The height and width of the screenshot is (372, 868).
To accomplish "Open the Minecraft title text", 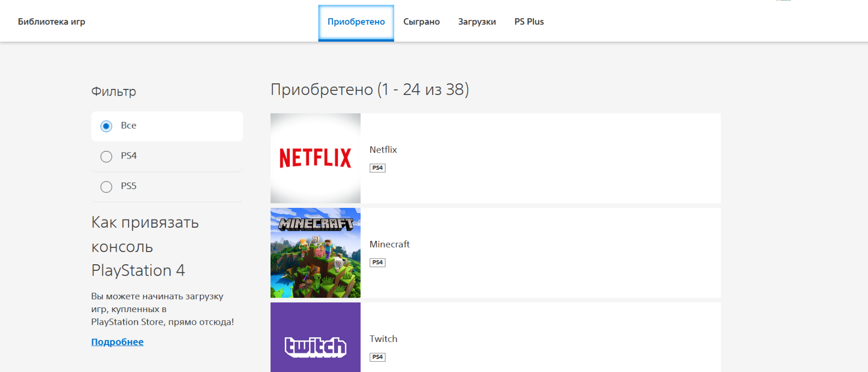I will (389, 244).
